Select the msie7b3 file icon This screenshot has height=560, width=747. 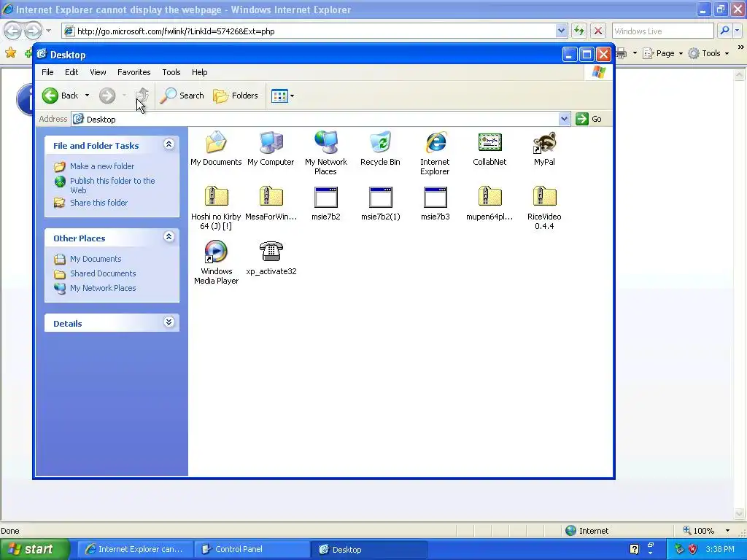(435, 203)
